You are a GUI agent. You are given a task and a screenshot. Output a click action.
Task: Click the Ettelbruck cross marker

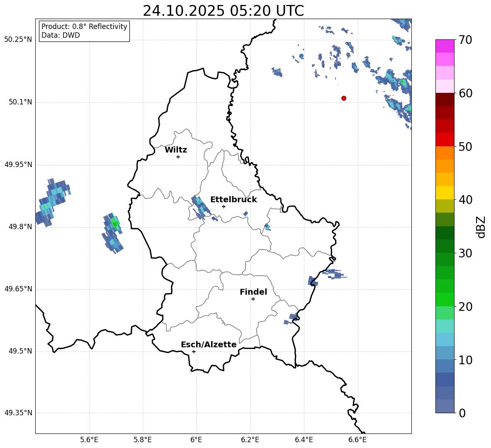(224, 206)
